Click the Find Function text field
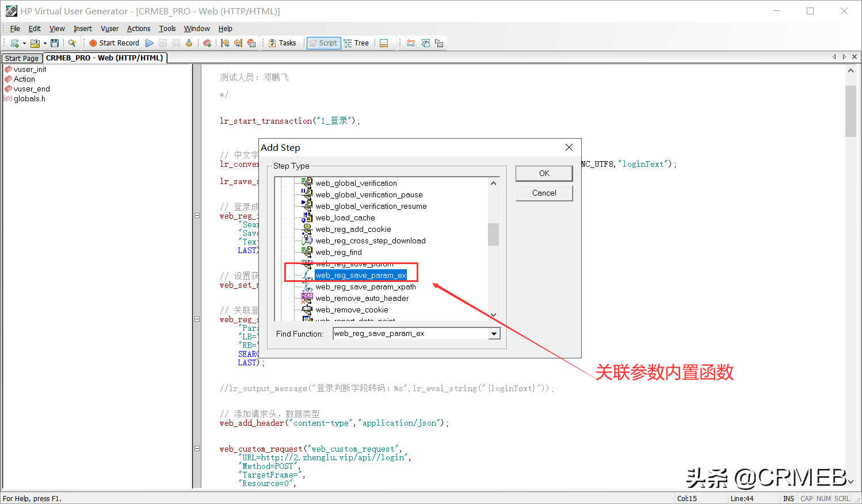Viewport: 862px width, 504px height. 411,334
